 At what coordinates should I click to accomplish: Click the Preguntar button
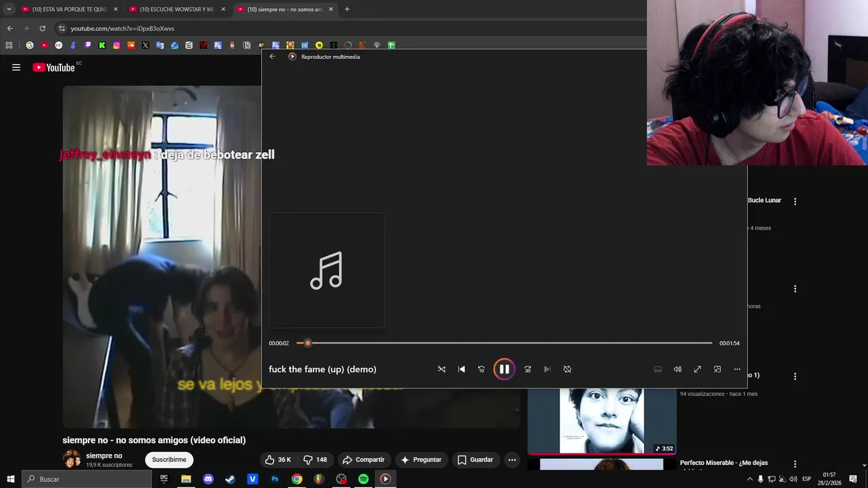(421, 460)
